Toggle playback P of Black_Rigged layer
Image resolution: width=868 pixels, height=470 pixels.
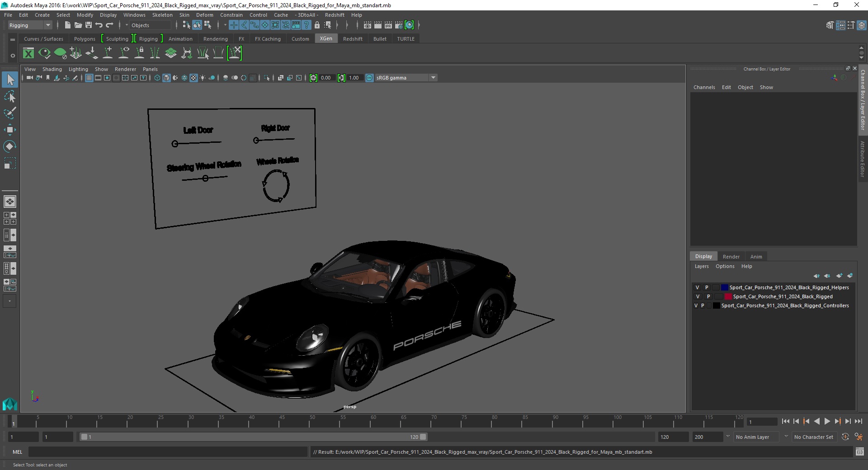(708, 296)
